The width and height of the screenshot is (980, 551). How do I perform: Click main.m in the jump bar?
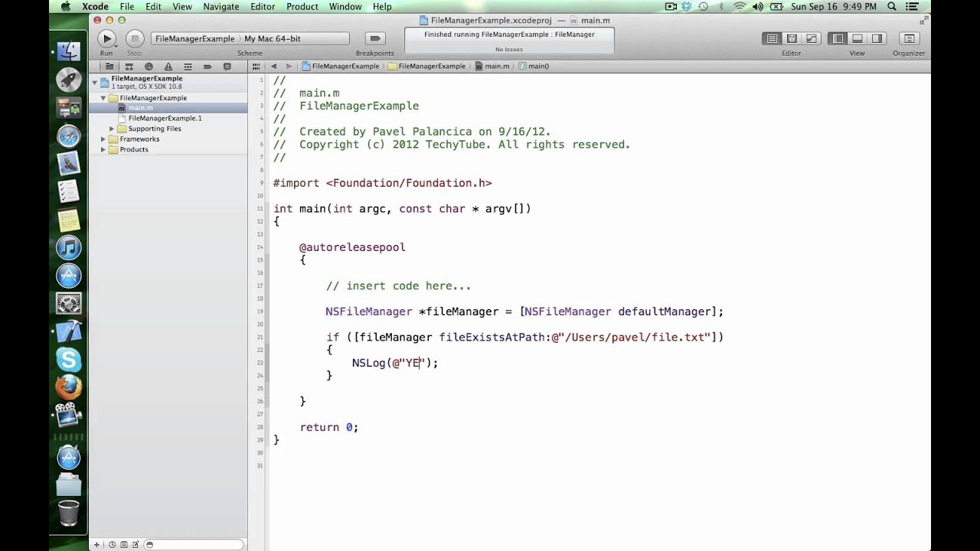tap(492, 67)
